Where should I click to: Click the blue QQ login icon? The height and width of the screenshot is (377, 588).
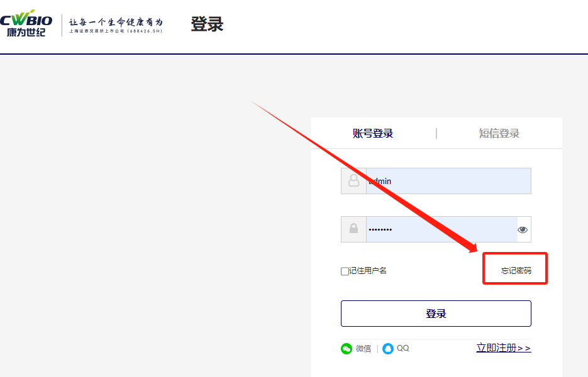pyautogui.click(x=388, y=349)
